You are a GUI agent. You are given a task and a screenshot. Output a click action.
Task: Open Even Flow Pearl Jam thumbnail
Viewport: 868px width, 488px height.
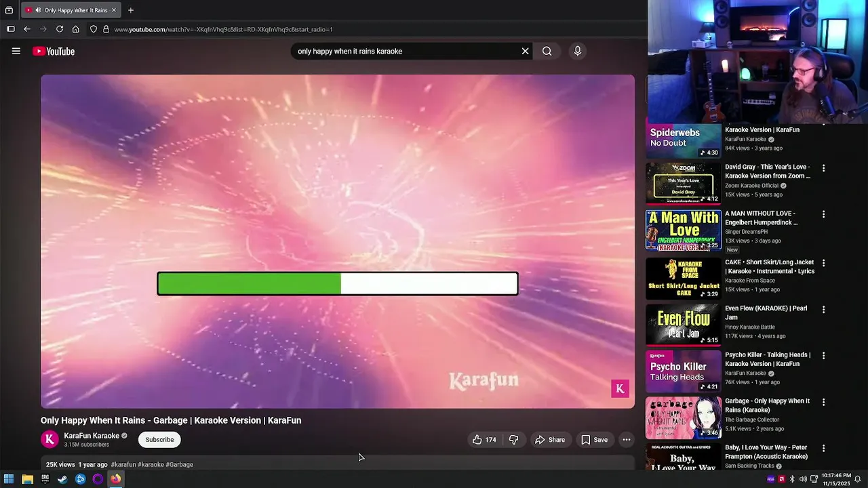[684, 325]
